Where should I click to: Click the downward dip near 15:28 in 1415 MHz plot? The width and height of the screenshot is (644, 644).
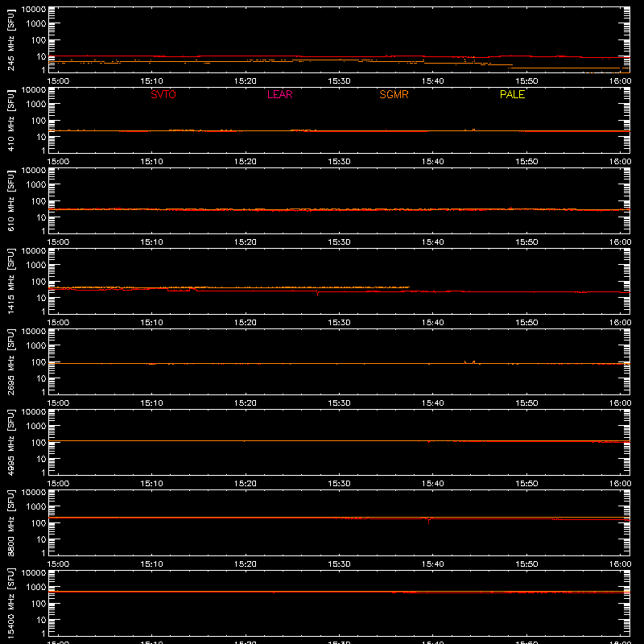coord(317,293)
